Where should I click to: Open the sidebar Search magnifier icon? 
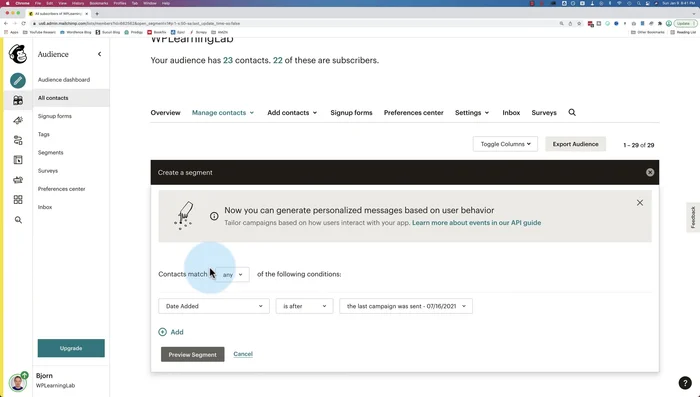pos(18,220)
